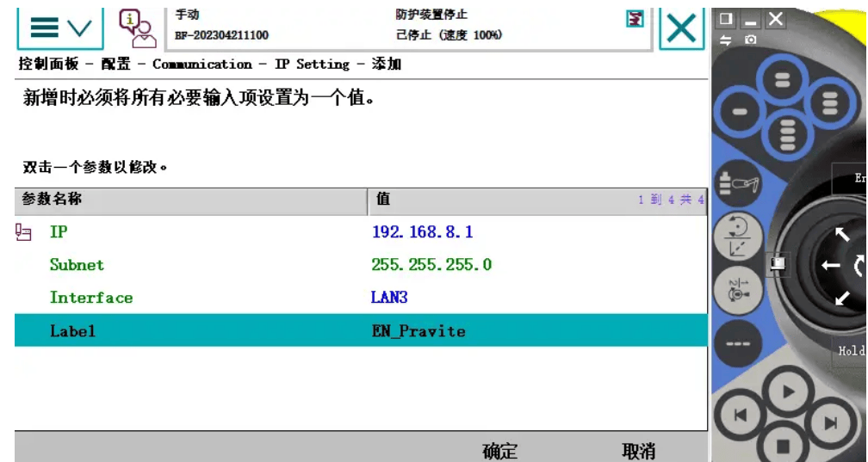The width and height of the screenshot is (868, 462).
Task: Click the joystick up-left arrow
Action: point(842,235)
